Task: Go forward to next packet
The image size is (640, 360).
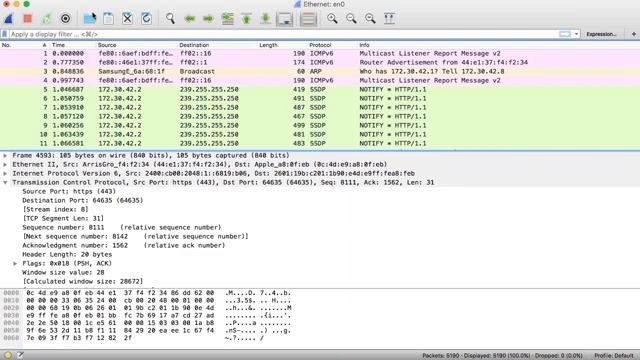Action: point(208,18)
